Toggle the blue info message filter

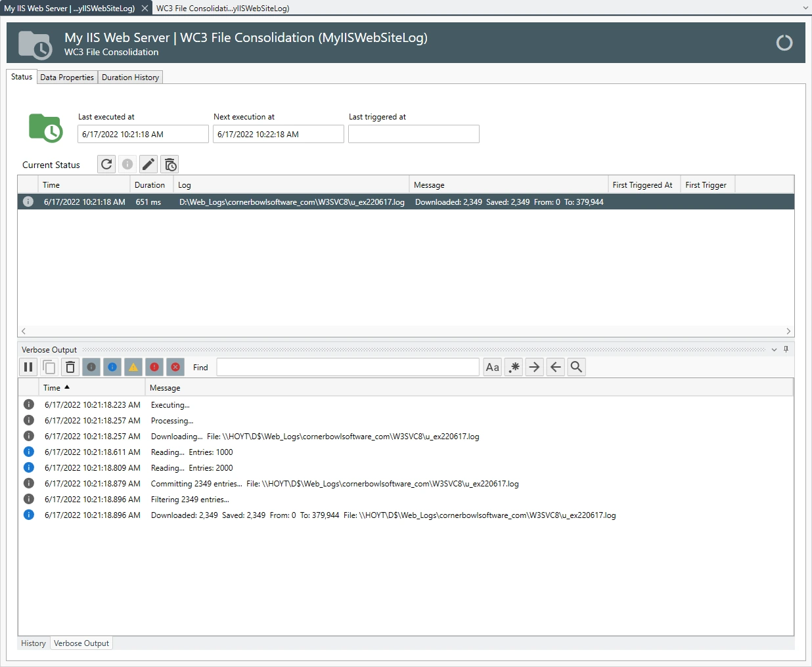(x=112, y=367)
